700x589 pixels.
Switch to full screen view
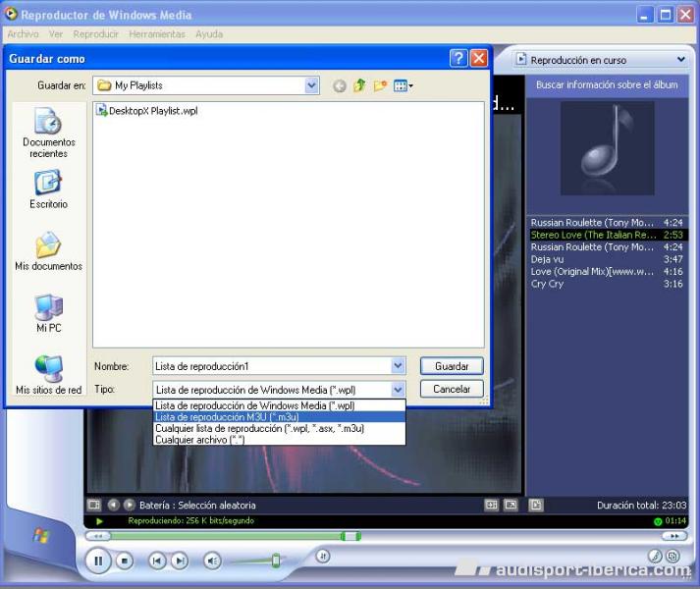(511, 505)
